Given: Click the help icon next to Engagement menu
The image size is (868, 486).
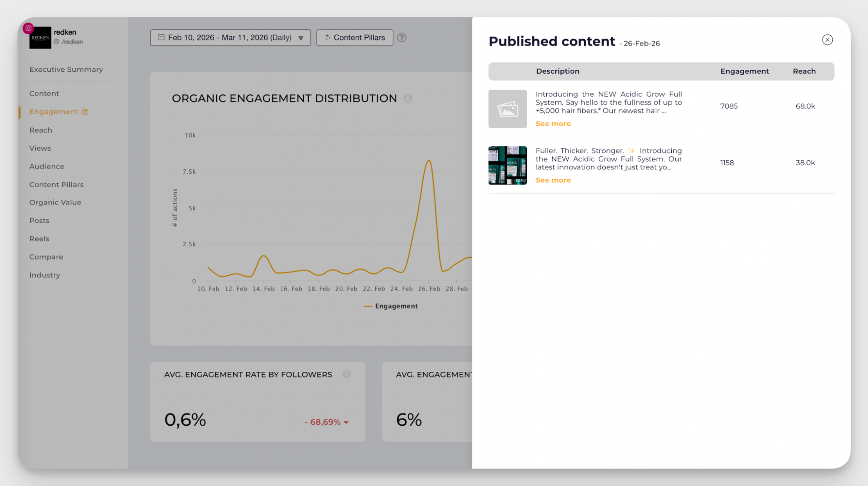Looking at the screenshot, I should (85, 112).
